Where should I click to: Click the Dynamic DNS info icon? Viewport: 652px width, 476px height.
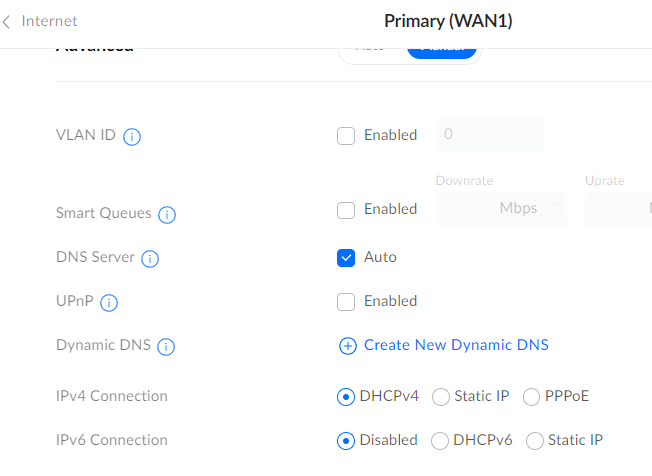(x=166, y=347)
